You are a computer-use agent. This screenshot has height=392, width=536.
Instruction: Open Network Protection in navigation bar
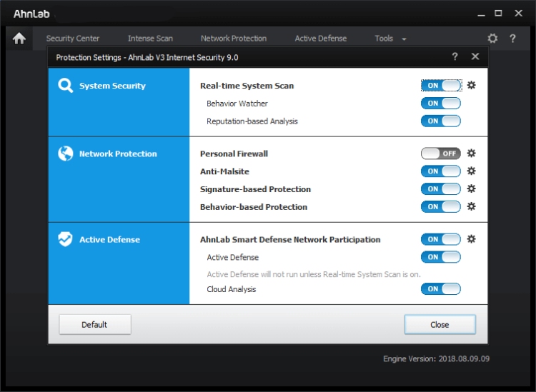pyautogui.click(x=234, y=39)
